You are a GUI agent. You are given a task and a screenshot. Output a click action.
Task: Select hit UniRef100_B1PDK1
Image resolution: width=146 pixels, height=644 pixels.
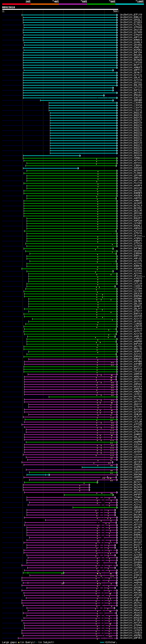click(x=131, y=50)
